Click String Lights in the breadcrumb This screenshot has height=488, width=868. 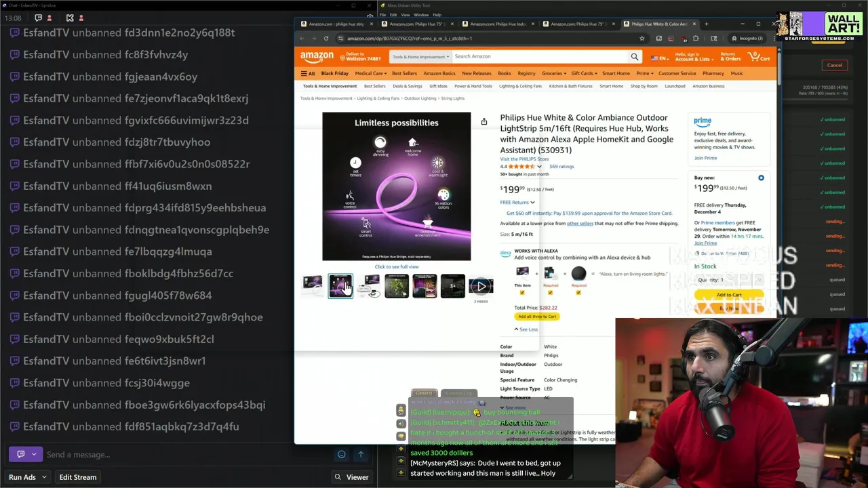pos(452,98)
